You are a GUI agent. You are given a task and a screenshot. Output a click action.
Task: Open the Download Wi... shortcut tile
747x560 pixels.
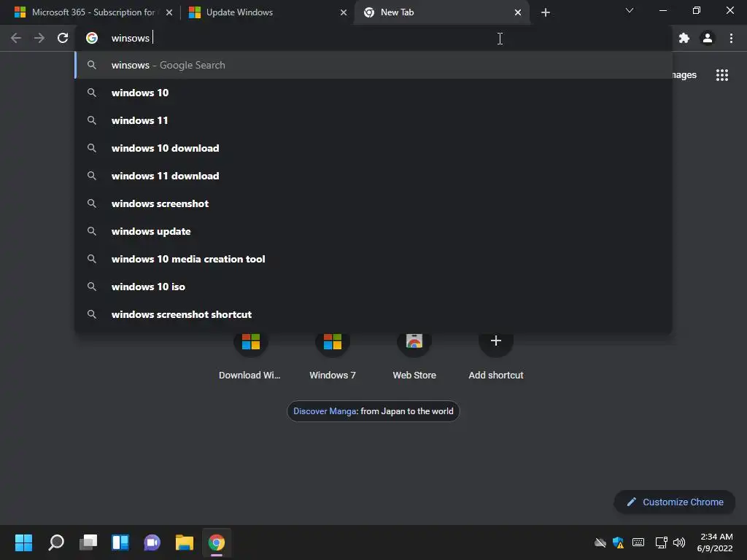(x=251, y=355)
